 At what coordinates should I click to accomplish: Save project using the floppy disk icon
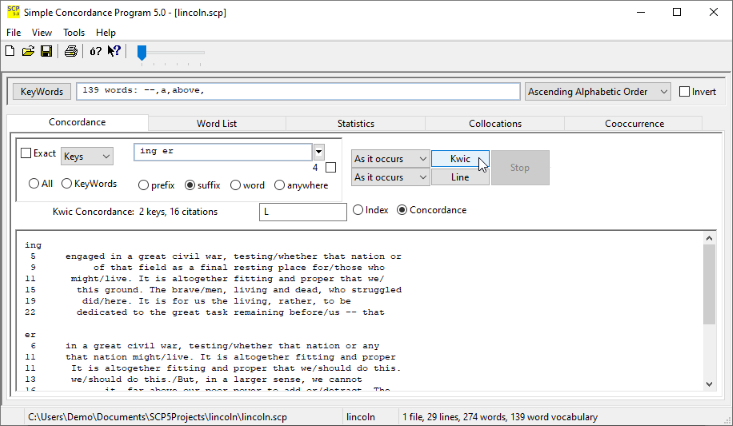tap(46, 52)
